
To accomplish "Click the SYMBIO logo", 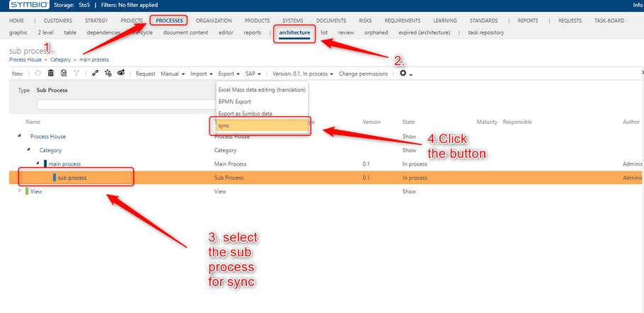I will 29,5.
